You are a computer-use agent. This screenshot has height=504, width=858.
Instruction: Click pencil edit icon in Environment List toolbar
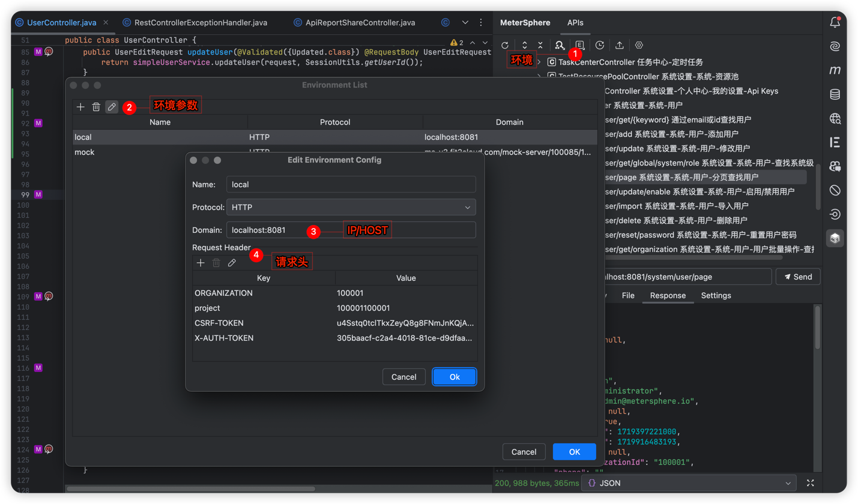point(112,107)
